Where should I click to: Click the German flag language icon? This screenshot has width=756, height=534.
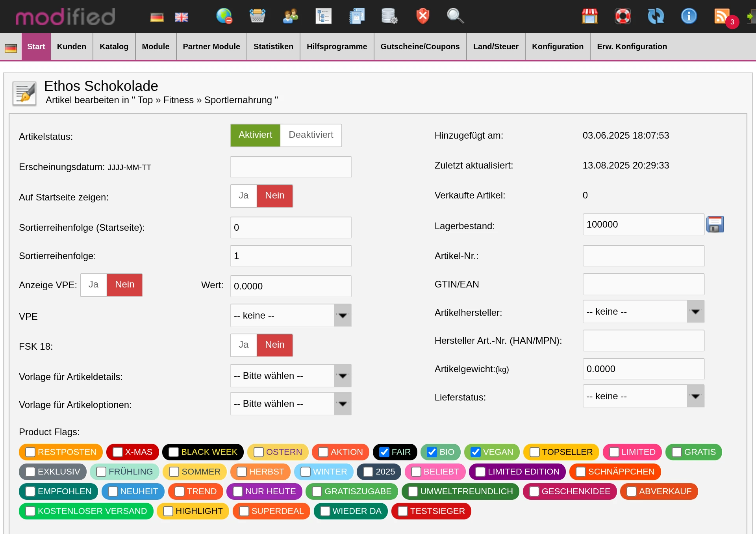(x=157, y=17)
